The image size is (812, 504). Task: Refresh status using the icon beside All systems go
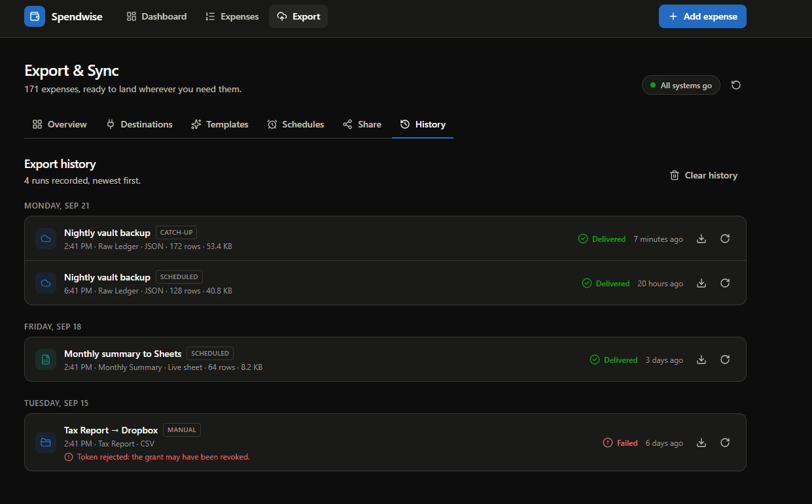[x=736, y=85]
